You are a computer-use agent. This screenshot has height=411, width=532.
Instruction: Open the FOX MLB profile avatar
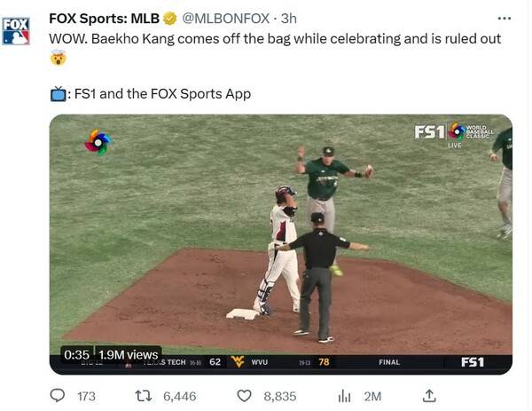point(16,30)
